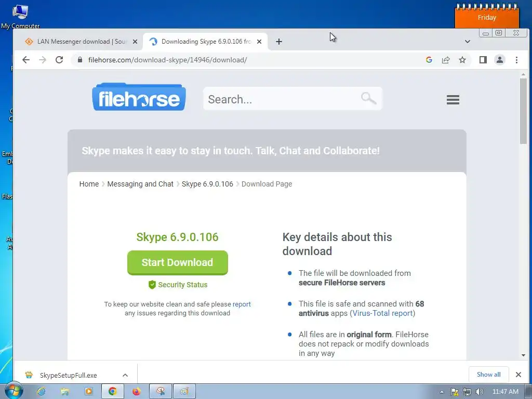Go back to the previous page
The image size is (532, 399).
[26, 60]
